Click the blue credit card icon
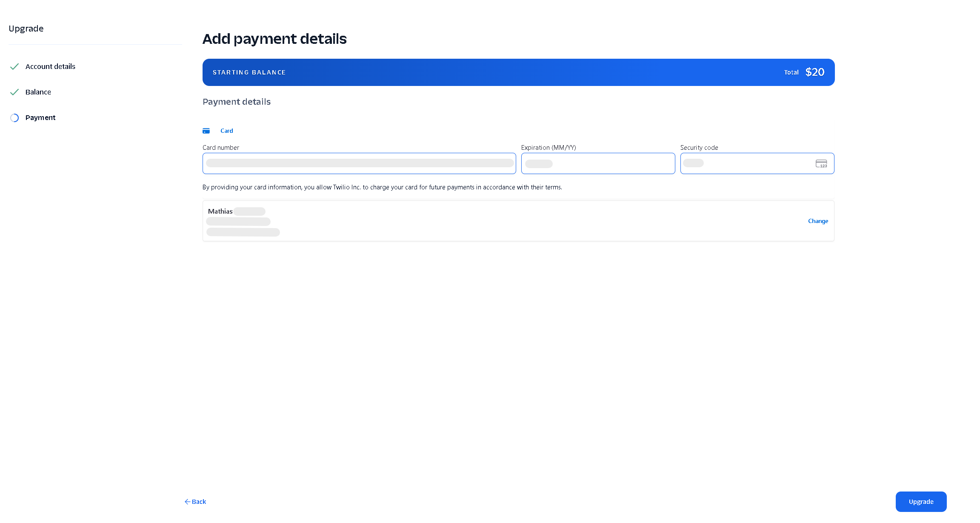Viewport: 980px width, 523px height. (206, 131)
